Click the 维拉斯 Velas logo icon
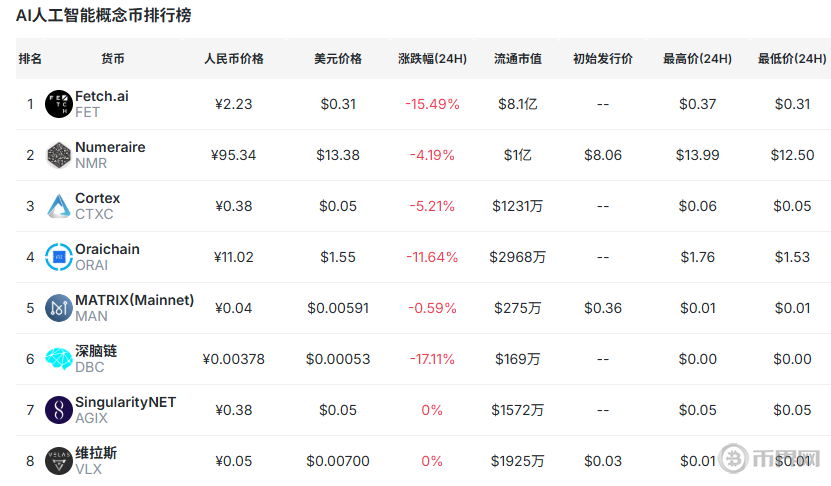Screen dimensions: 831x486 pos(59,461)
